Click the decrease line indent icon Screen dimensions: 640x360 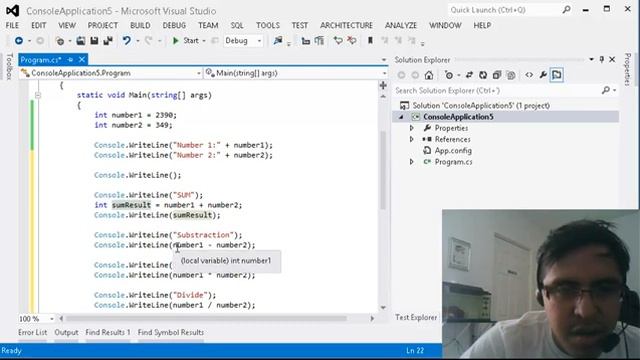tap(305, 40)
